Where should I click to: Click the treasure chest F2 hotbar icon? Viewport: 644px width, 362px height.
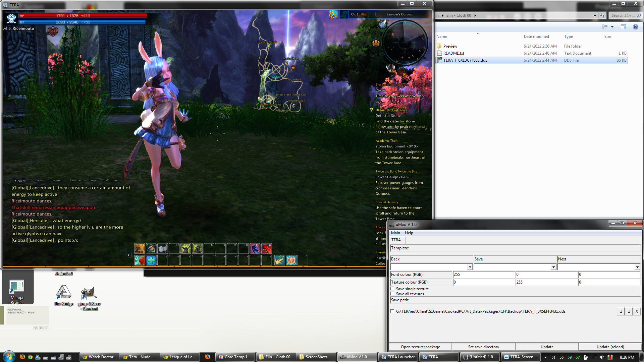[151, 248]
